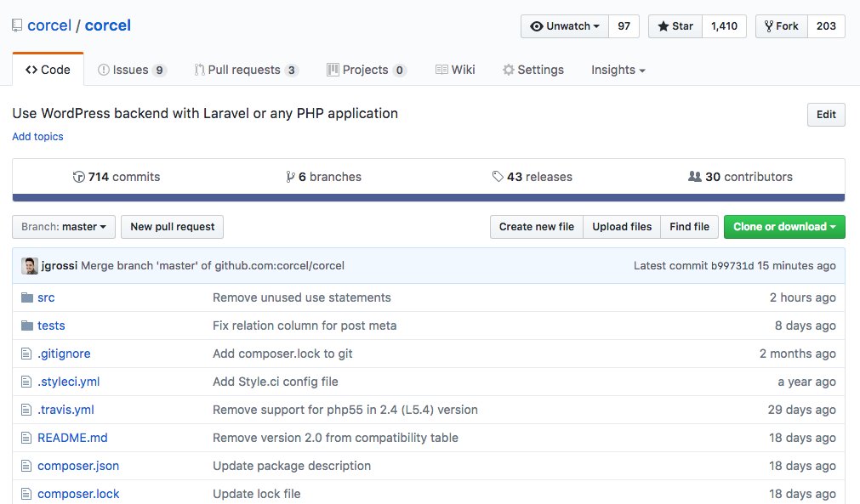The width and height of the screenshot is (860, 504).
Task: Open the Settings tab
Action: (533, 70)
